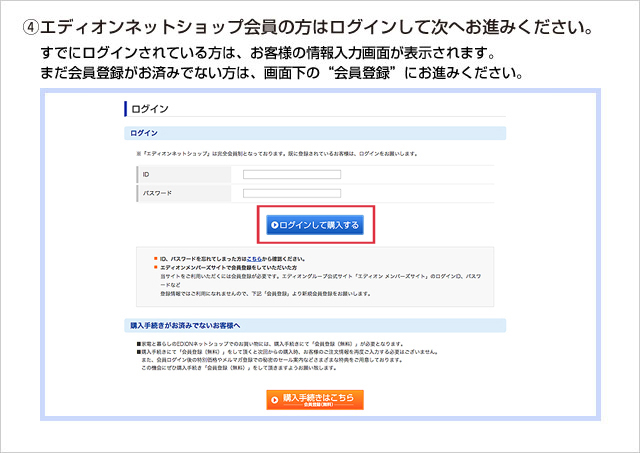Screen dimensions: 640x453
Task: Focus the パスワード input field
Action: click(292, 193)
